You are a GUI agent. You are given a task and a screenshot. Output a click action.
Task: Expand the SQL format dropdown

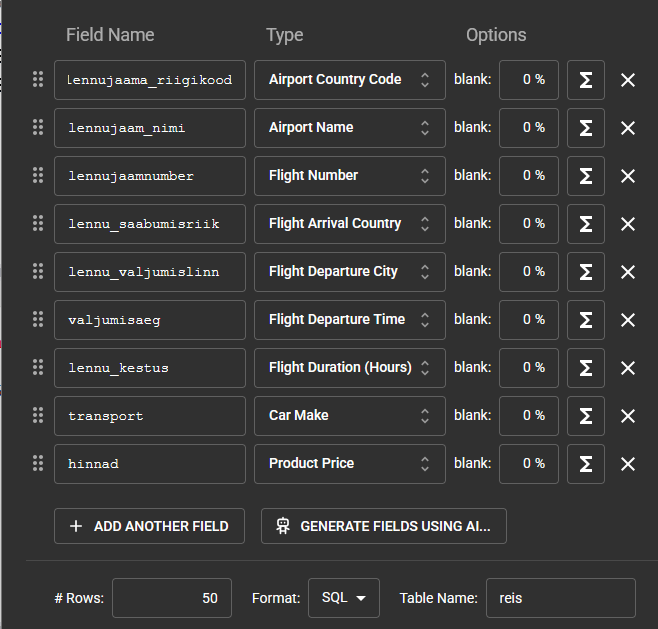tap(343, 598)
